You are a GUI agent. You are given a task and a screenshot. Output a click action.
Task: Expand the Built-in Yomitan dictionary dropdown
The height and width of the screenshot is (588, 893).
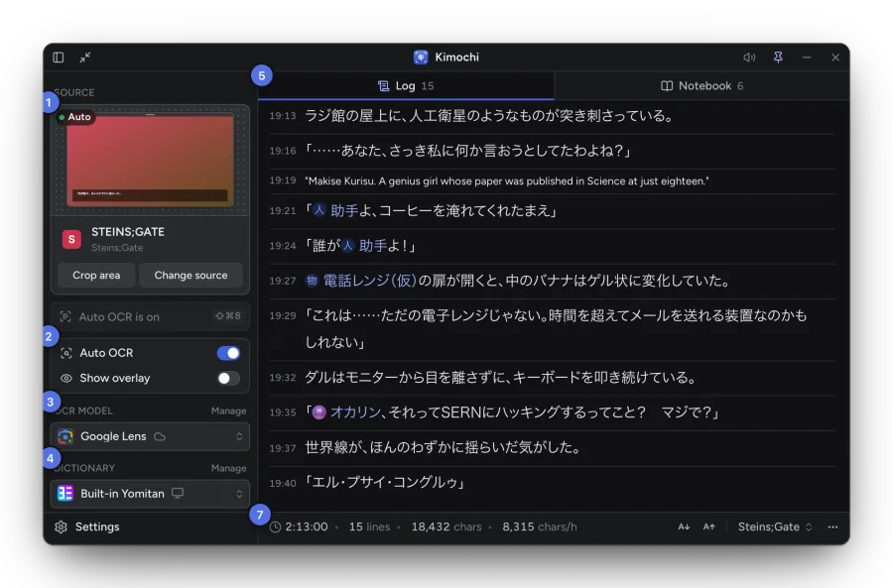(151, 494)
